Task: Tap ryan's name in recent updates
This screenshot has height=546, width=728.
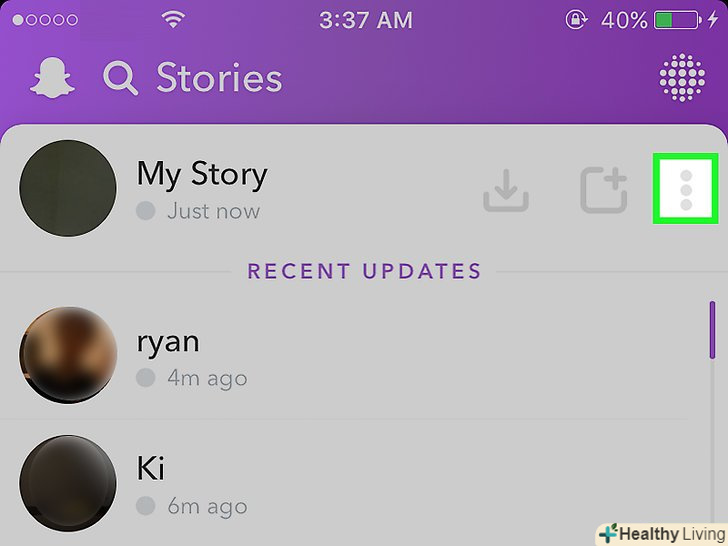Action: coord(168,342)
